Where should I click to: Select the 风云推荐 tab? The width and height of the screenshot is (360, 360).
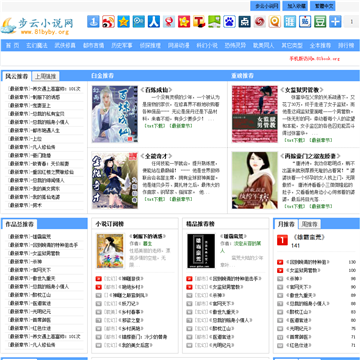click(x=16, y=76)
